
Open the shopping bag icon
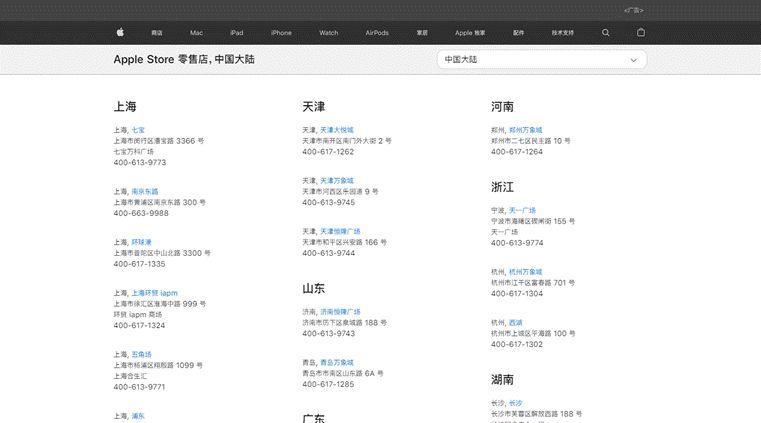click(x=641, y=32)
